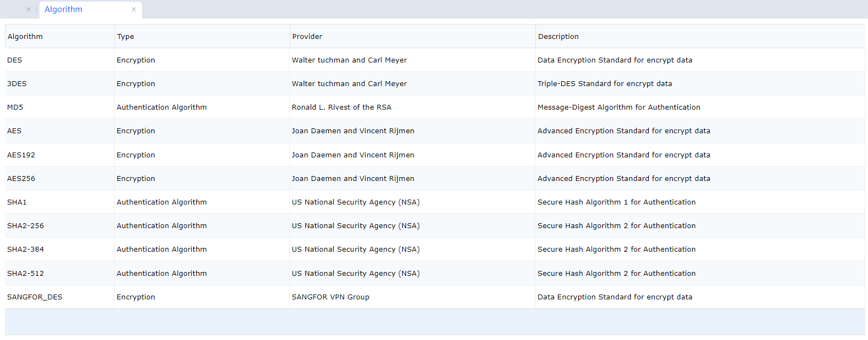Close the Algorithm tab

click(134, 9)
